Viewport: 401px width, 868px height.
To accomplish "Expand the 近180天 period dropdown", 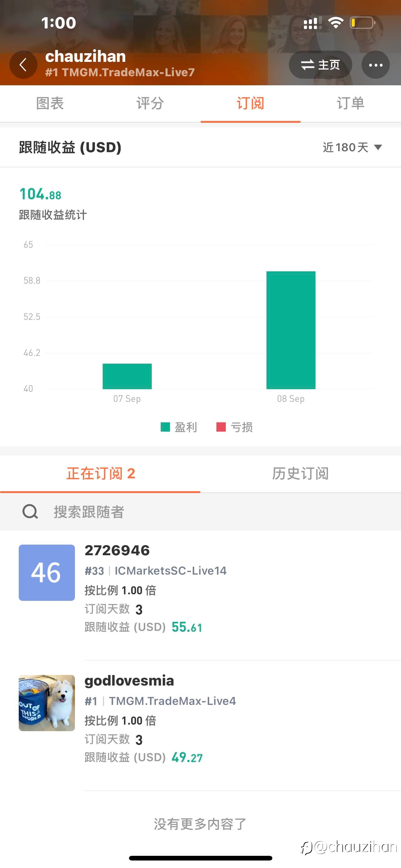I will pos(352,147).
